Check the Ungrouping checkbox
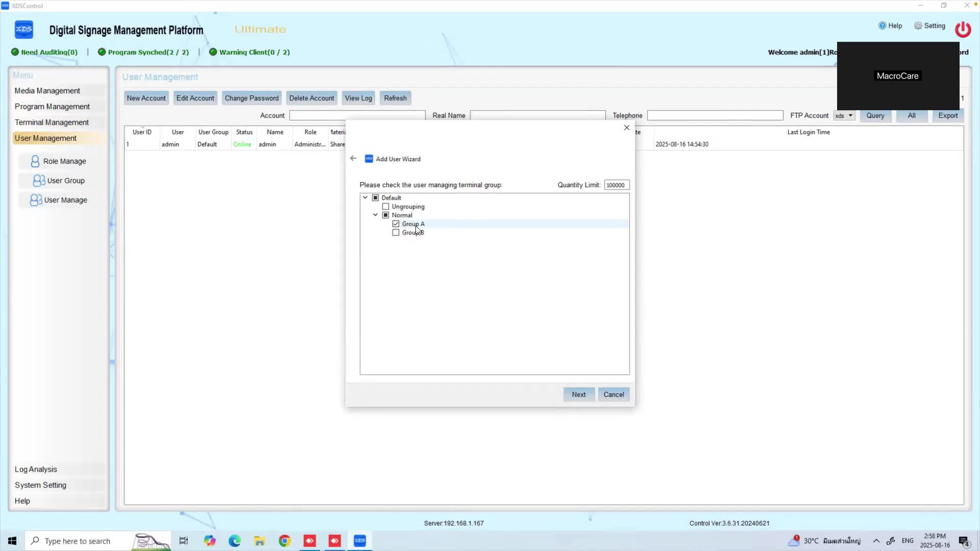The width and height of the screenshot is (980, 551). point(386,207)
